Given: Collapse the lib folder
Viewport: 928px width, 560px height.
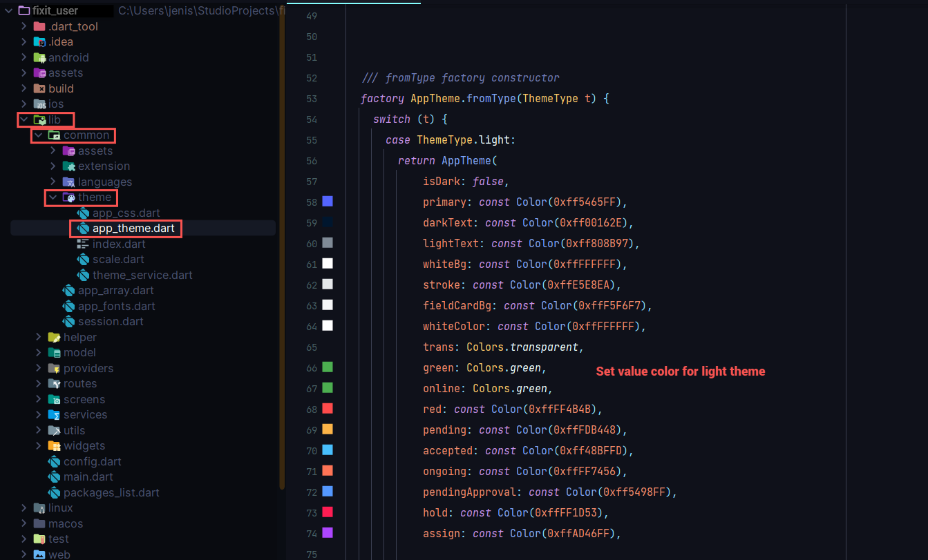Looking at the screenshot, I should point(23,119).
